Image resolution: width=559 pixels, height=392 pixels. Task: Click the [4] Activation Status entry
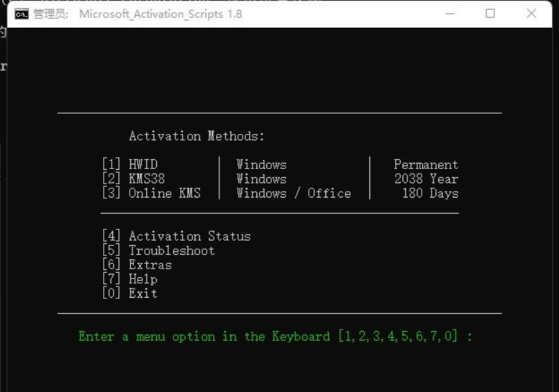(x=176, y=236)
